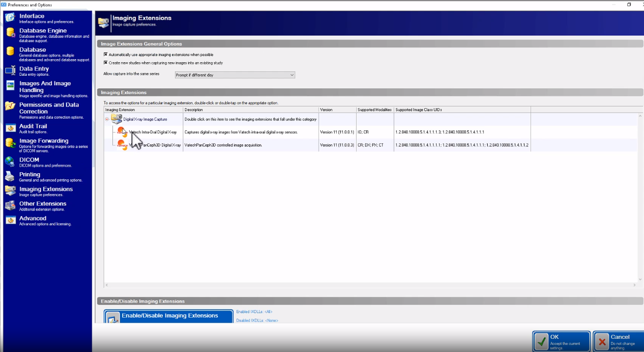Click the Supported Modalities column header
The image size is (644, 352).
(x=375, y=110)
